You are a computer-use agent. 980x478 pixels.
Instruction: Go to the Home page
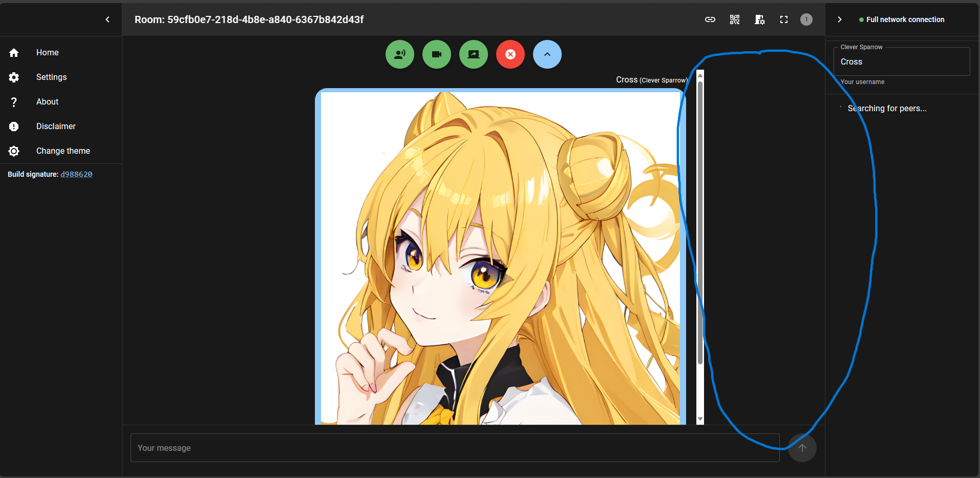pos(47,52)
